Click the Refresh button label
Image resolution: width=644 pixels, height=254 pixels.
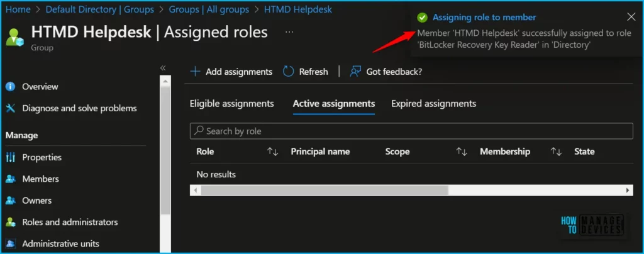313,72
